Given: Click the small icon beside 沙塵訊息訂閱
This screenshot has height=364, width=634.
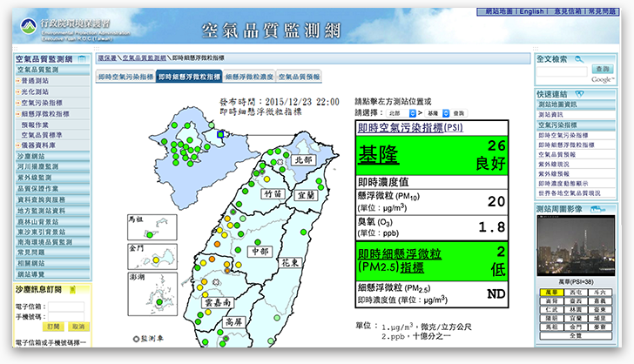Looking at the screenshot, I should click(73, 289).
